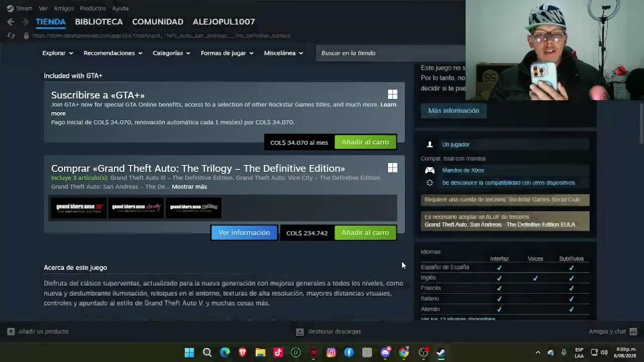Open downloads via the Gestionar descargas icon
The image size is (644, 362).
coord(300,331)
